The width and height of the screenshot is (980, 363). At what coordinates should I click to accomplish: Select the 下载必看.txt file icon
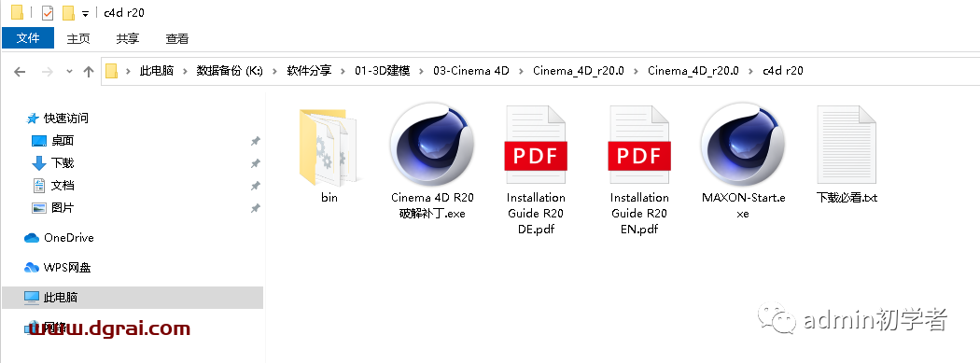tap(847, 145)
